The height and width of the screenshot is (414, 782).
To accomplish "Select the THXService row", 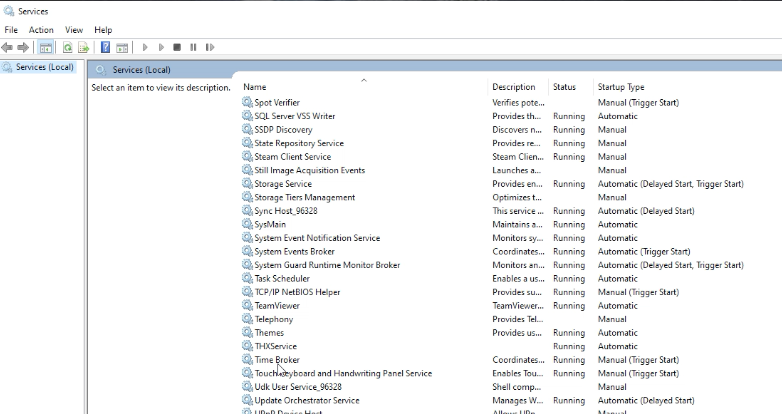I will 275,346.
